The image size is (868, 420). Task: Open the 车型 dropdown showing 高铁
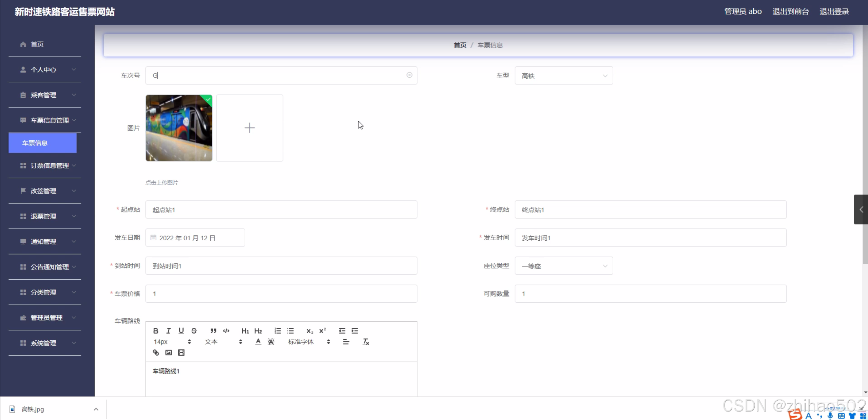[564, 76]
